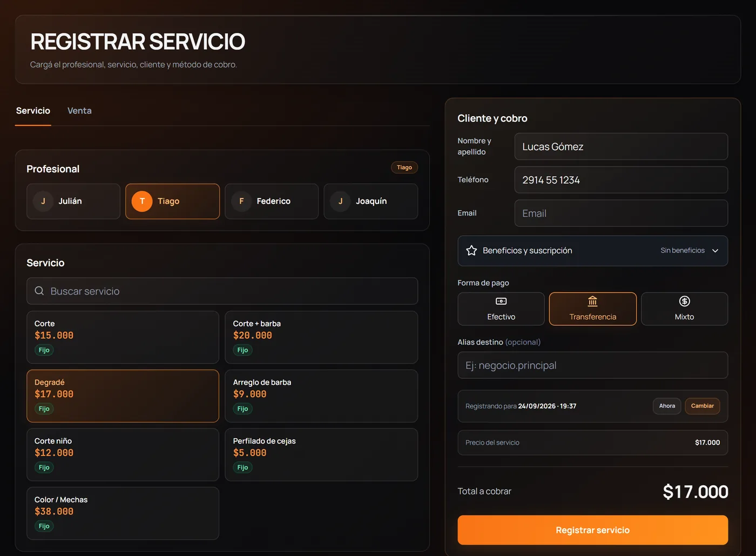756x556 pixels.
Task: Click the $17.000 Total a cobrar amount
Action: [696, 492]
